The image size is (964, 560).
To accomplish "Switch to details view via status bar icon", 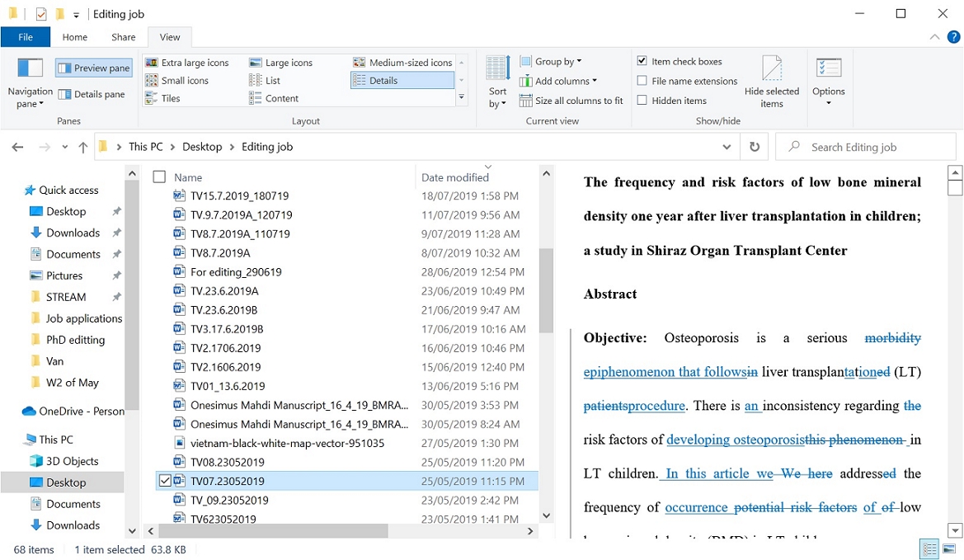I will pyautogui.click(x=929, y=549).
